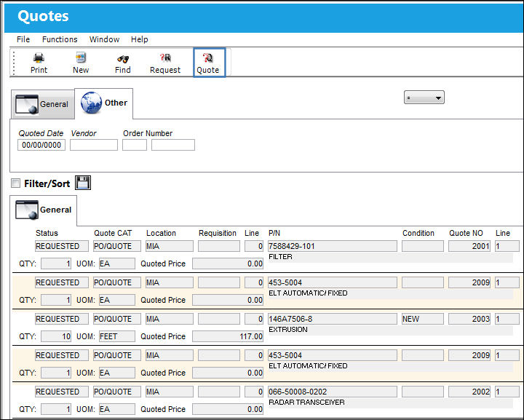
Task: Select P/N 7588429-101 cell
Action: click(x=333, y=246)
